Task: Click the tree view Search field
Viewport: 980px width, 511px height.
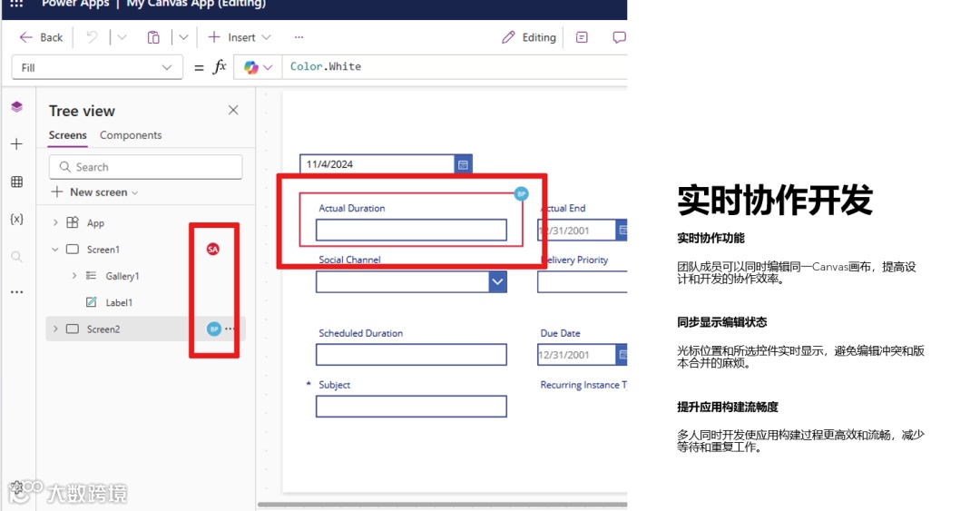Action: [145, 167]
